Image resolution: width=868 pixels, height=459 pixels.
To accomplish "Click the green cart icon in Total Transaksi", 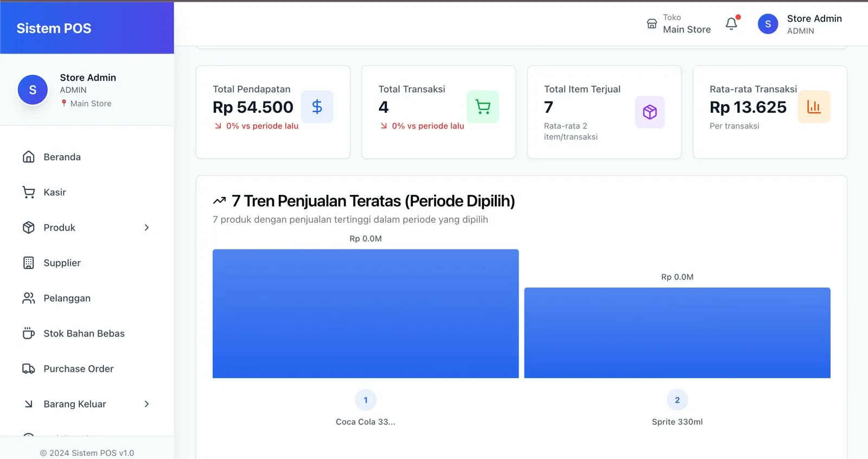I will tap(482, 107).
